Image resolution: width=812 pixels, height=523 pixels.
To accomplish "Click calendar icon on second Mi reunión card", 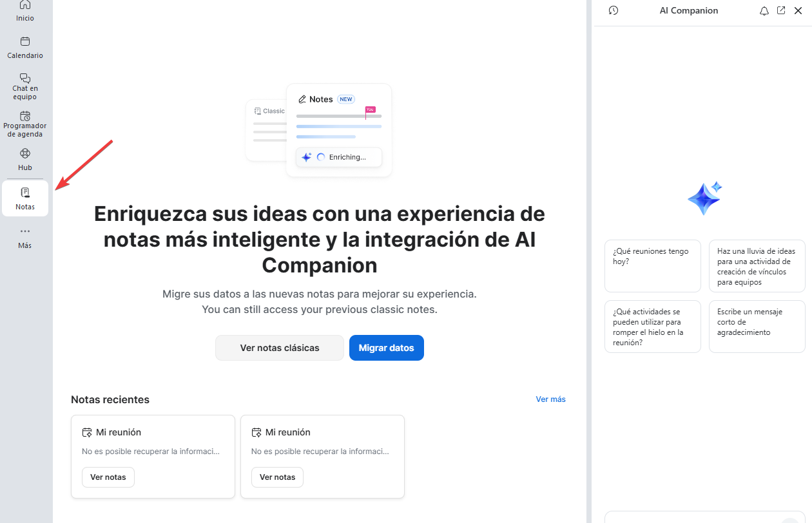I will pyautogui.click(x=256, y=432).
